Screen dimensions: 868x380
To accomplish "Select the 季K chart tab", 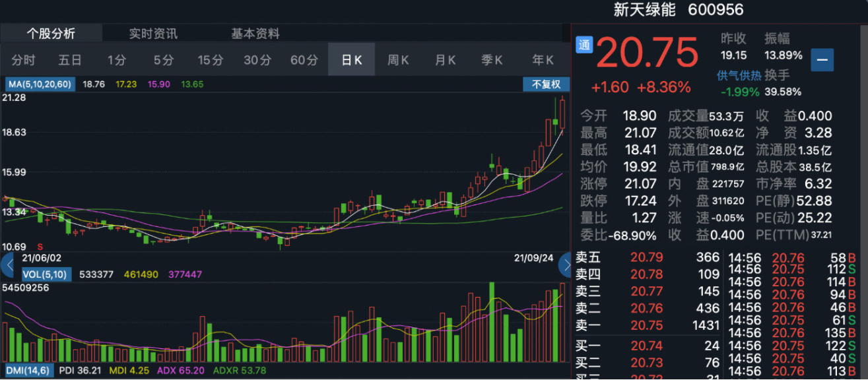I will (x=492, y=60).
